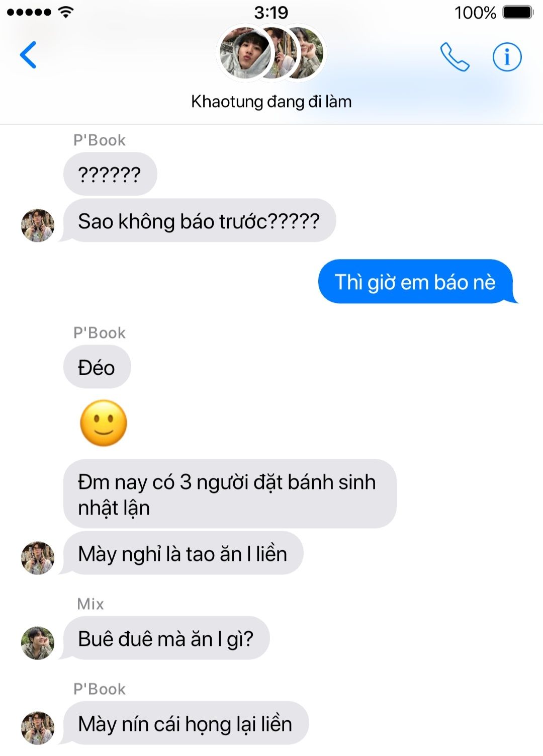Select the smiley face emoji message

click(x=104, y=423)
